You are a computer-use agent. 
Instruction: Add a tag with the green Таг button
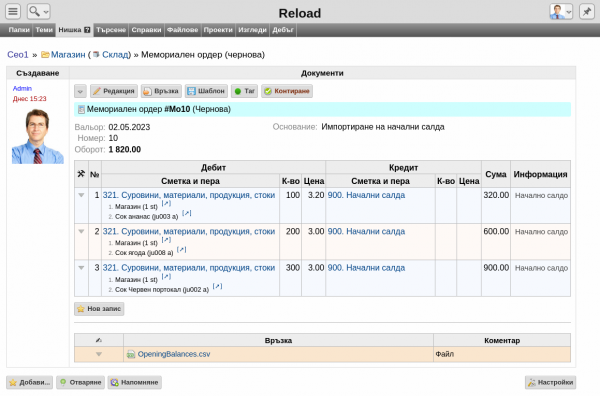coord(245,91)
